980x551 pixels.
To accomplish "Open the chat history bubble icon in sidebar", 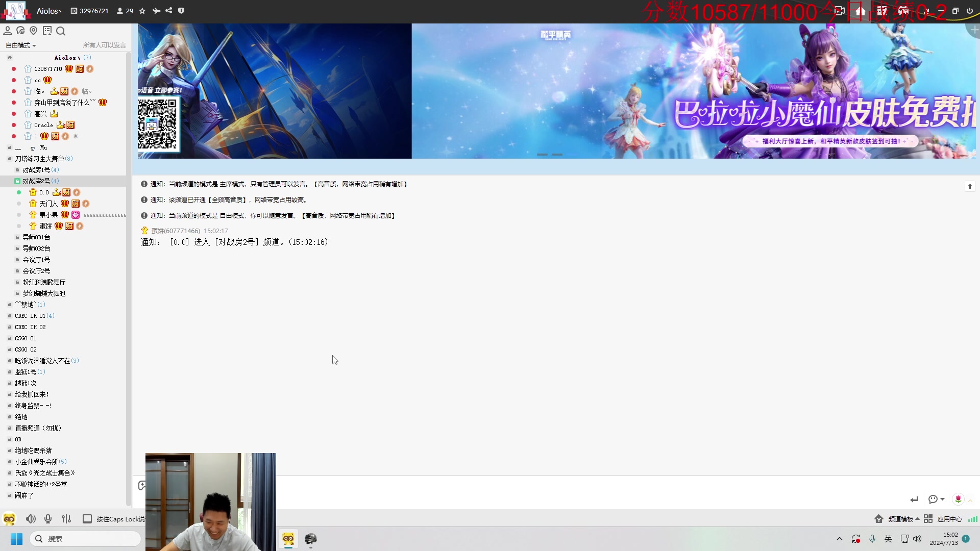I will point(20,31).
